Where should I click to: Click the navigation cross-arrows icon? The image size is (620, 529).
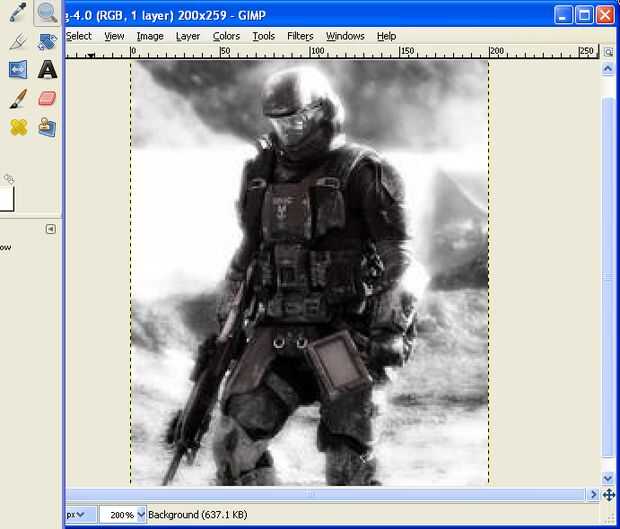click(609, 495)
